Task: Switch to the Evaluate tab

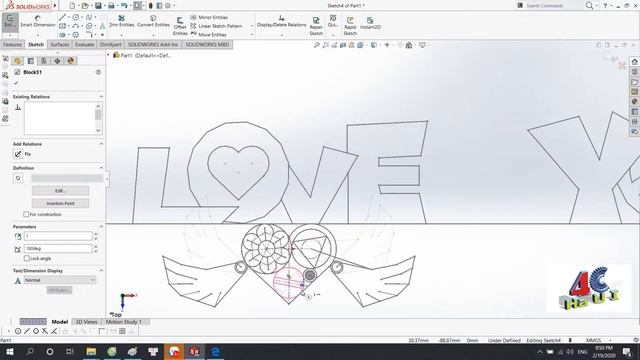Action: [84, 44]
